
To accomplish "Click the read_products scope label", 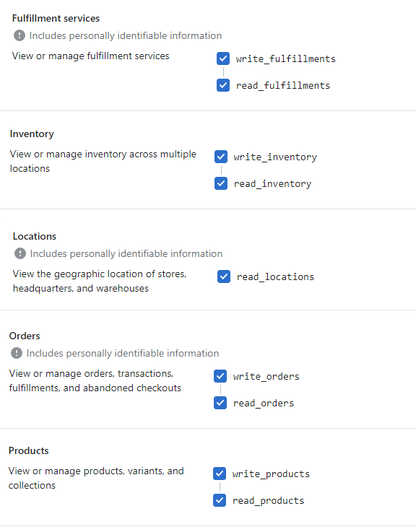I will [x=268, y=501].
